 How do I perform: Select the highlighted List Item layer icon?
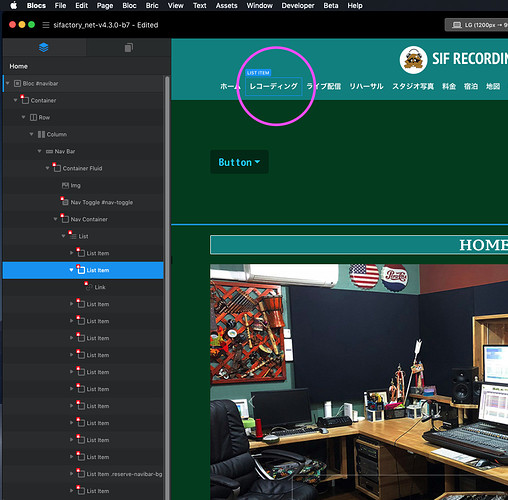(x=81, y=270)
